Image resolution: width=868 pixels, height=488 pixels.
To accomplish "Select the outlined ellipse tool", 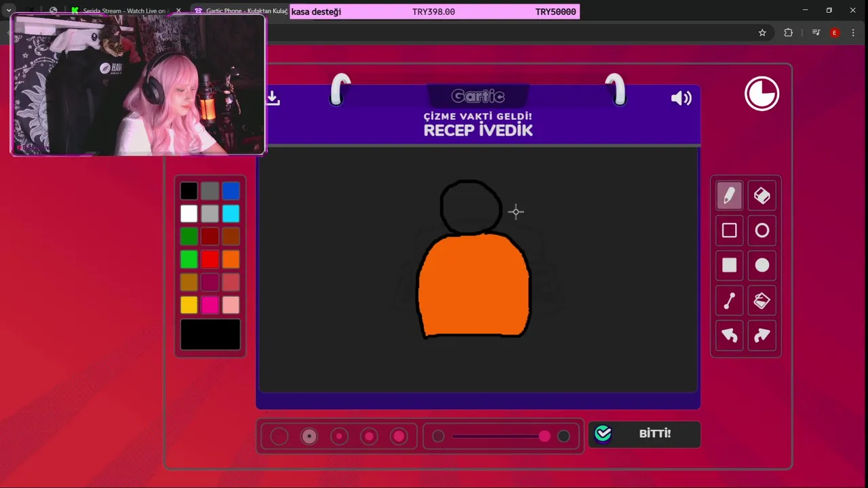I will [x=762, y=230].
